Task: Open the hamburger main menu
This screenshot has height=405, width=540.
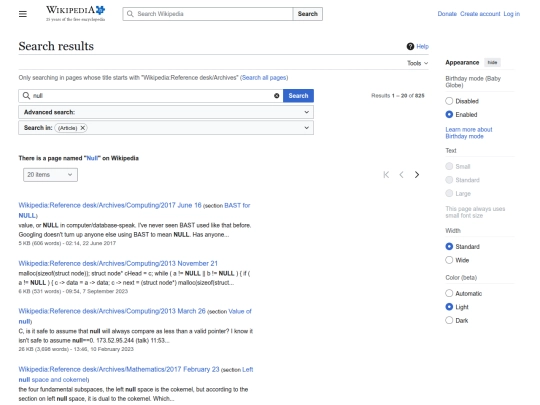Action: (23, 14)
